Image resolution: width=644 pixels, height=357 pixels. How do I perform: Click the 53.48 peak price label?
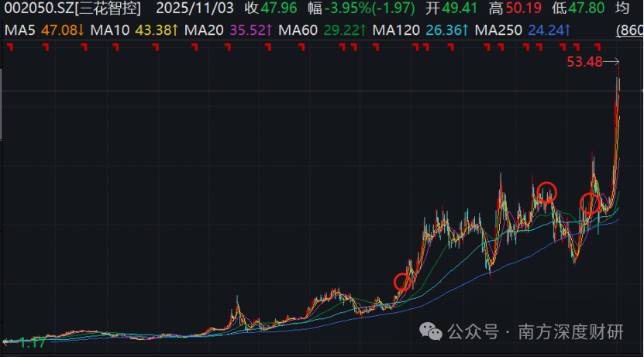click(584, 62)
